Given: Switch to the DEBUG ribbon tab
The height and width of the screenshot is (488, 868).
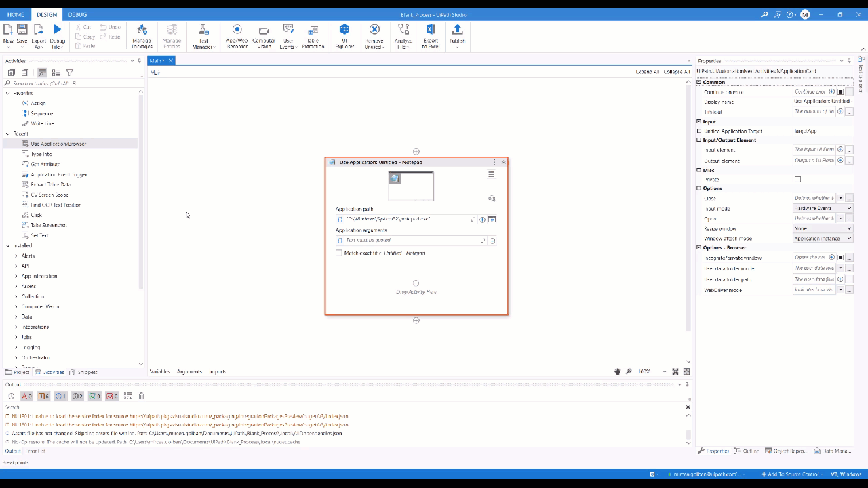Looking at the screenshot, I should [77, 14].
